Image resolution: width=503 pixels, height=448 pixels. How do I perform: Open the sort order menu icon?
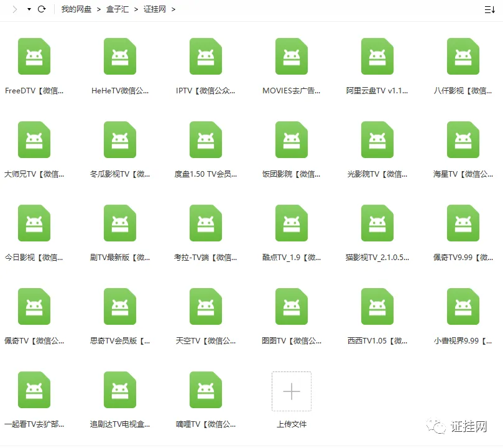(x=489, y=9)
